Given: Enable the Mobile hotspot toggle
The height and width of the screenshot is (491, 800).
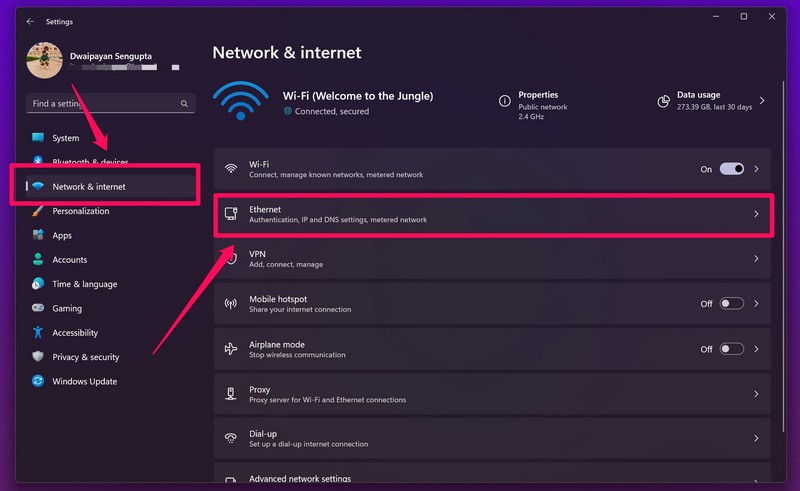Looking at the screenshot, I should point(731,303).
